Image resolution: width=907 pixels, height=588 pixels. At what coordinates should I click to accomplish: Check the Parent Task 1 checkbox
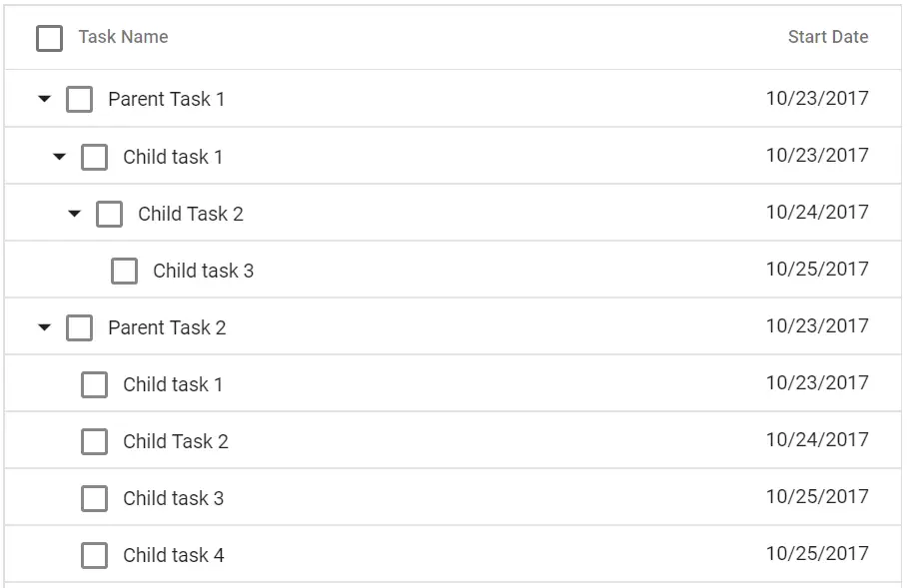pyautogui.click(x=79, y=99)
